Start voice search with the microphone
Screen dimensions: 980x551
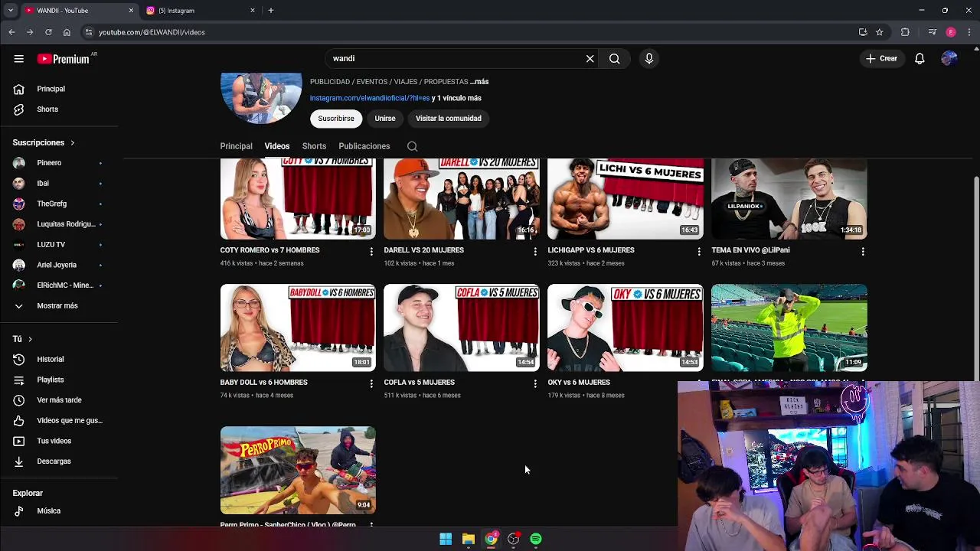pyautogui.click(x=648, y=59)
